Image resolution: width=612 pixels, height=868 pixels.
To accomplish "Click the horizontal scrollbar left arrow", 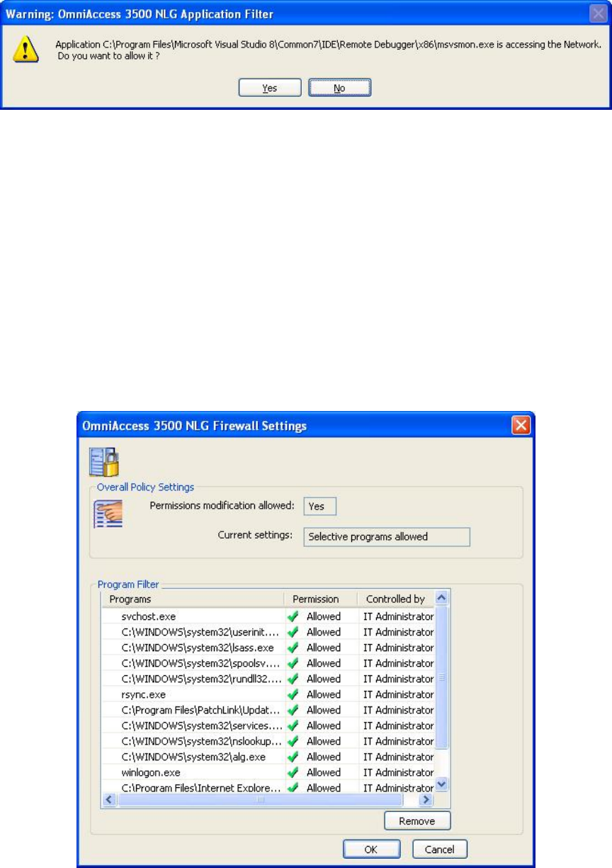I will click(109, 799).
